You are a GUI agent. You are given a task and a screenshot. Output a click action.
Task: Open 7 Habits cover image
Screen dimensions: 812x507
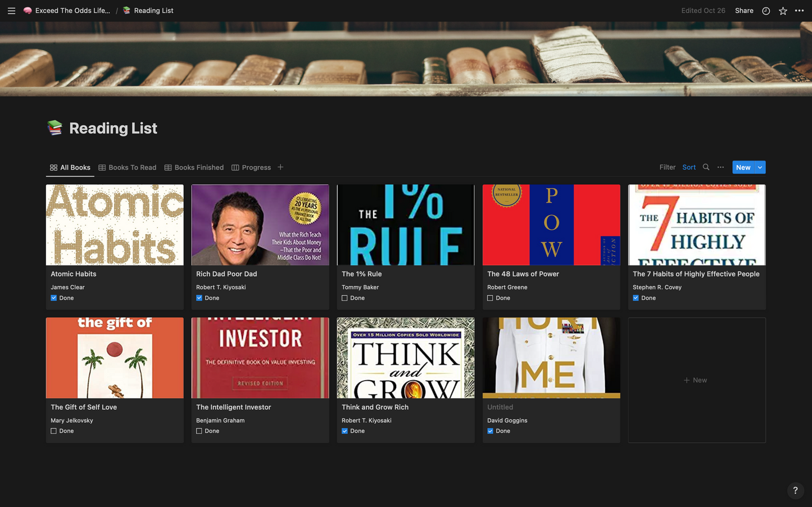(697, 225)
